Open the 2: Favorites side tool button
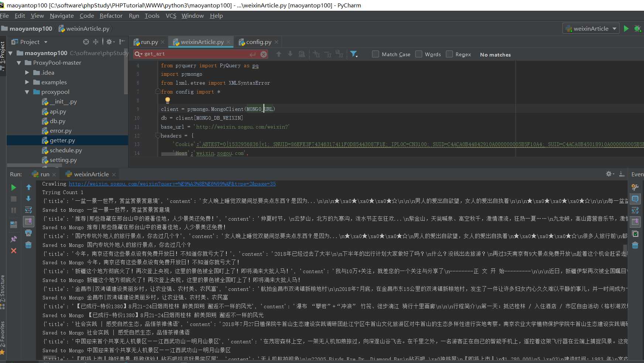644x363 pixels. 3,337
